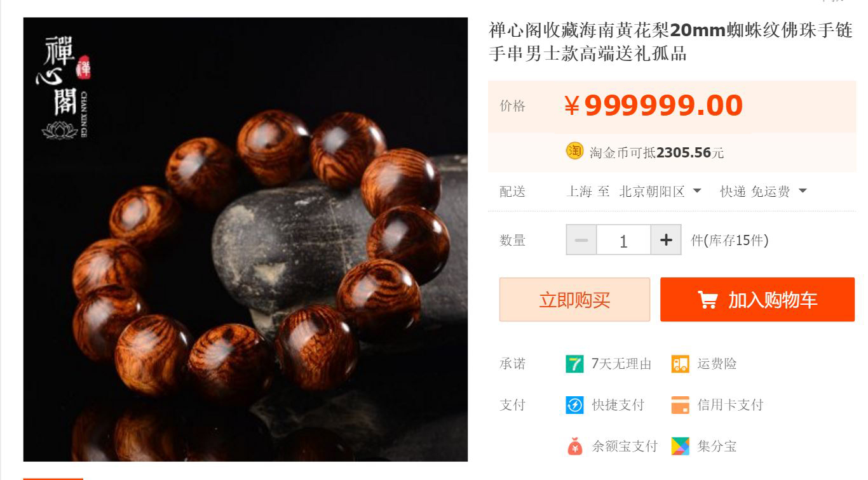Click the blue quick payment lightning icon
Viewport: 868px width, 480px height.
[x=574, y=405]
